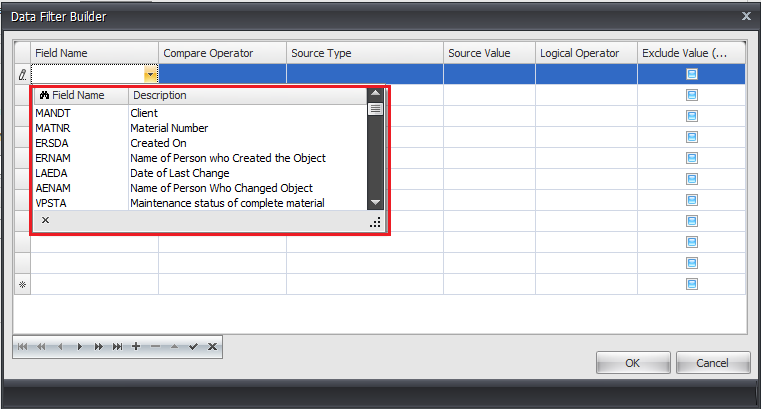The image size is (761, 409).
Task: Click the Field Name dropdown arrow
Action: (150, 74)
